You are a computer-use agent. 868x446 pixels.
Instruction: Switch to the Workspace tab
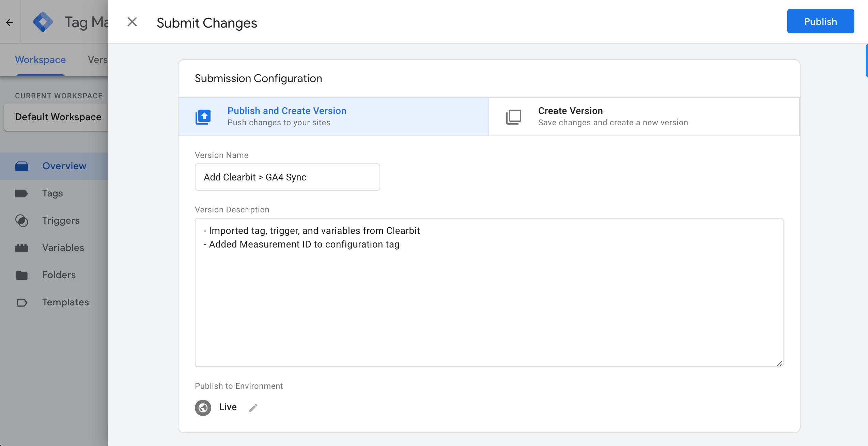(40, 60)
